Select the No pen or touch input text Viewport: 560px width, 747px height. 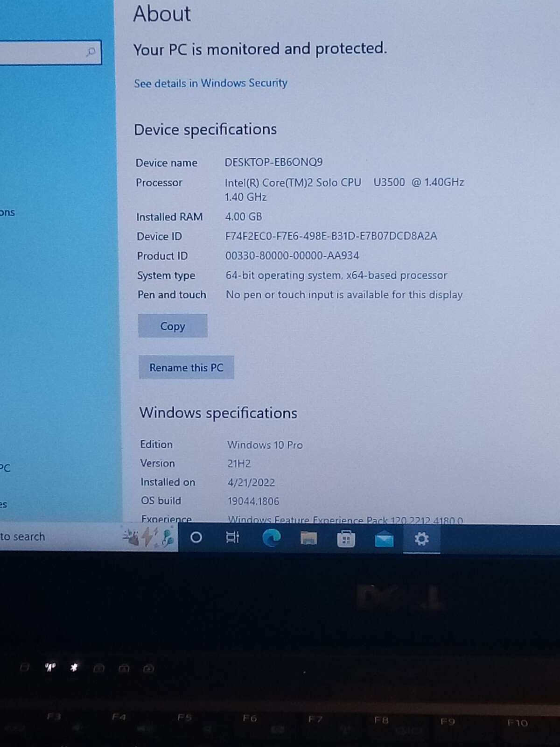tap(344, 295)
